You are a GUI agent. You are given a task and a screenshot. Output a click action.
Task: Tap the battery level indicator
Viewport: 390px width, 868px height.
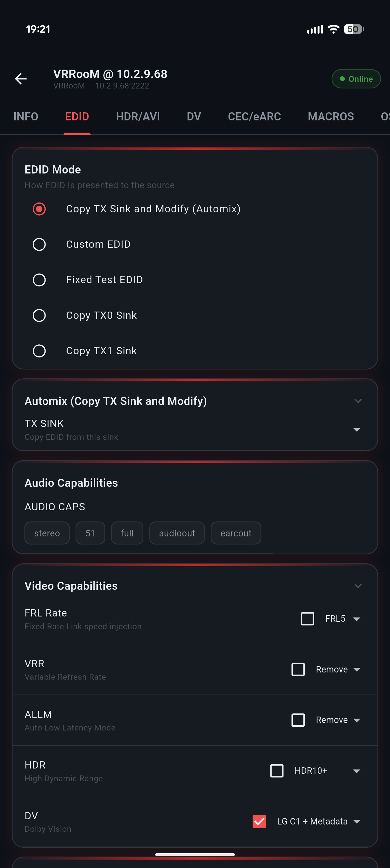353,29
